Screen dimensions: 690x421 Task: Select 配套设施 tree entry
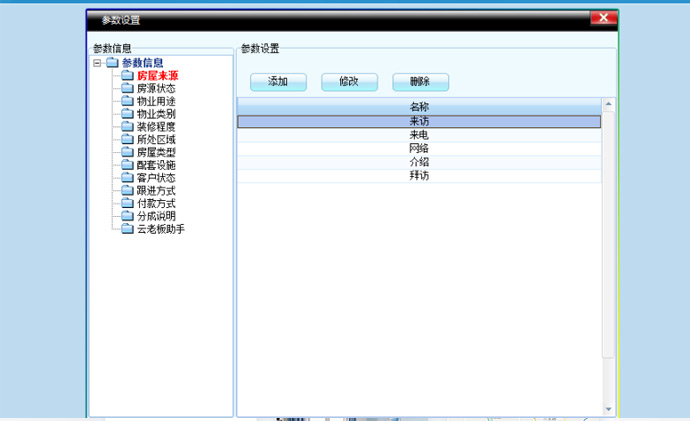coord(156,165)
